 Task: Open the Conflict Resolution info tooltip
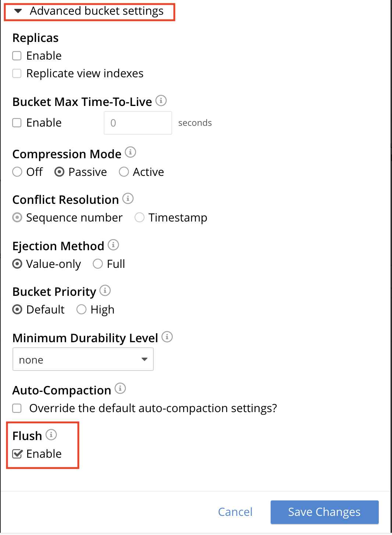(128, 198)
